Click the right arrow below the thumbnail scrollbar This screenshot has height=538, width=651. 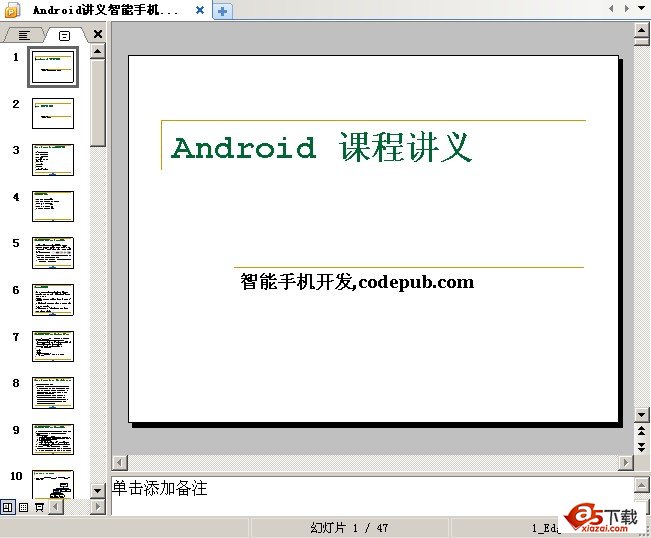tap(98, 507)
